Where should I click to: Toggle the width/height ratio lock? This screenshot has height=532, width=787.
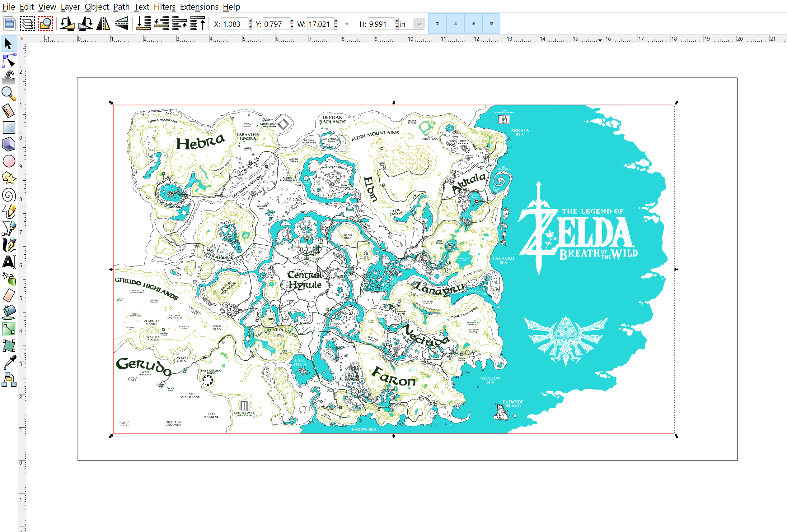[346, 24]
